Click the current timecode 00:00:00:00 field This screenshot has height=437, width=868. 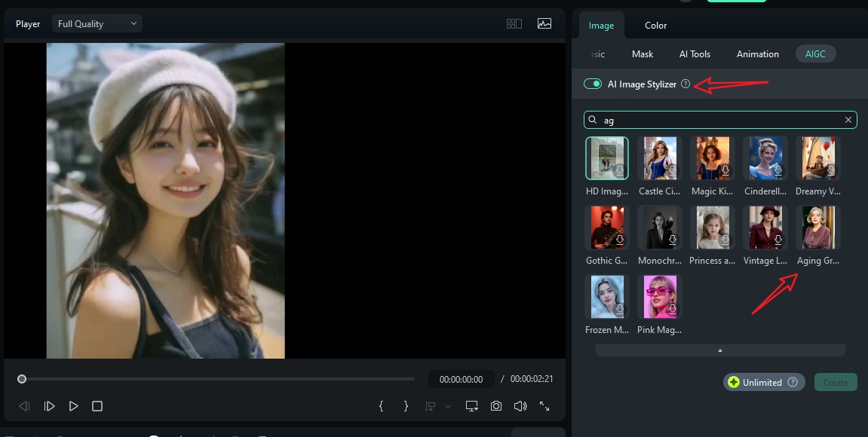[461, 379]
